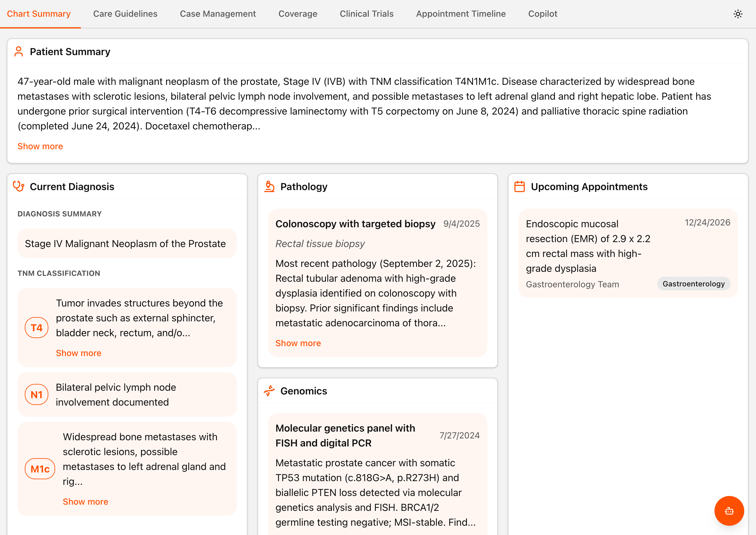Switch to the Care Guidelines tab

125,14
